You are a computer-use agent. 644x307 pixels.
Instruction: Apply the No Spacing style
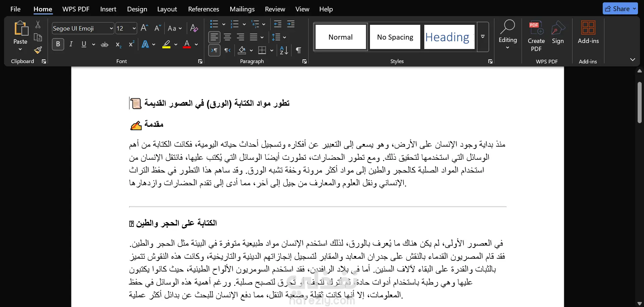pos(395,37)
